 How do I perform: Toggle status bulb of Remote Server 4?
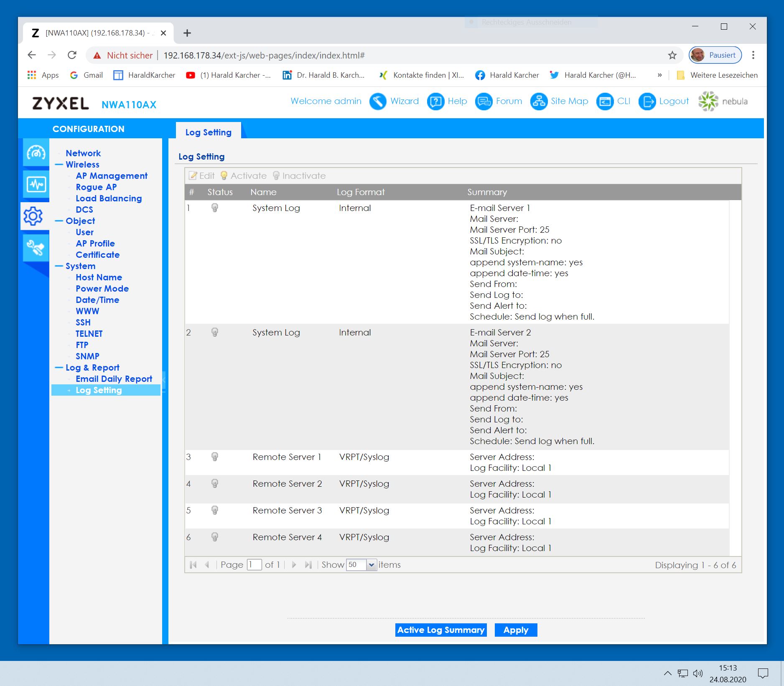(x=215, y=537)
